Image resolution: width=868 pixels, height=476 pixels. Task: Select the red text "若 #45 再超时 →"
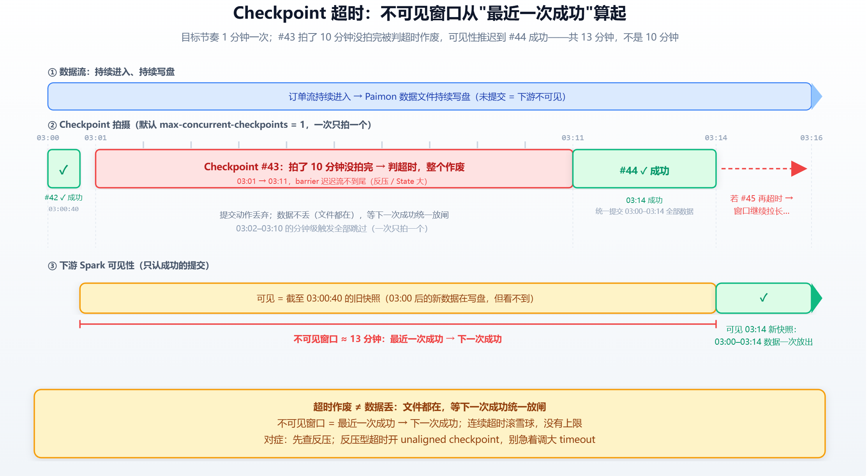(762, 199)
